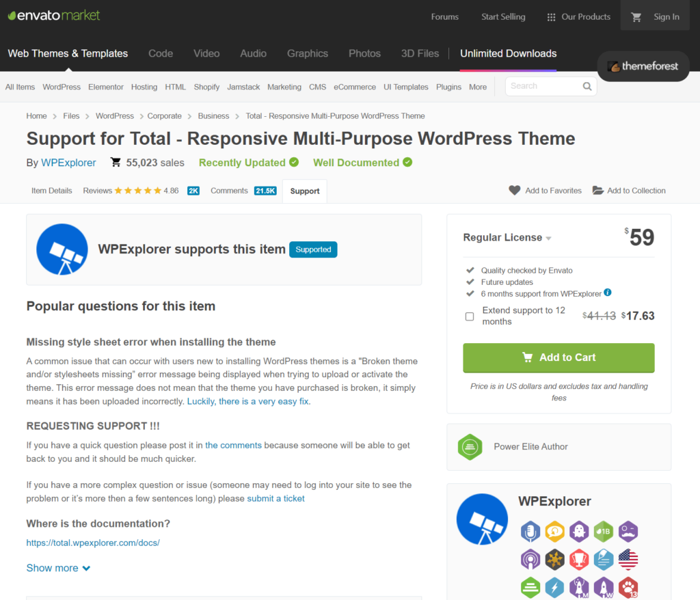Screen dimensions: 700x600
Task: Click the purple podcast broadcast badge
Action: point(530,560)
